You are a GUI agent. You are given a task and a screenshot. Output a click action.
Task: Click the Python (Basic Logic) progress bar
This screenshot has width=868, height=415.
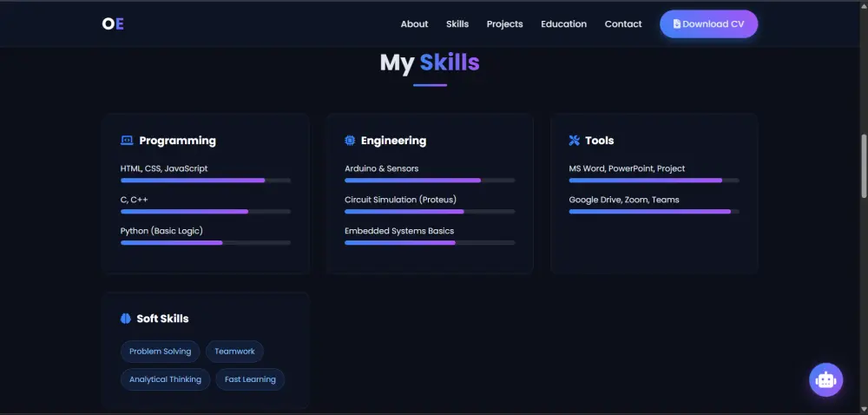[206, 242]
